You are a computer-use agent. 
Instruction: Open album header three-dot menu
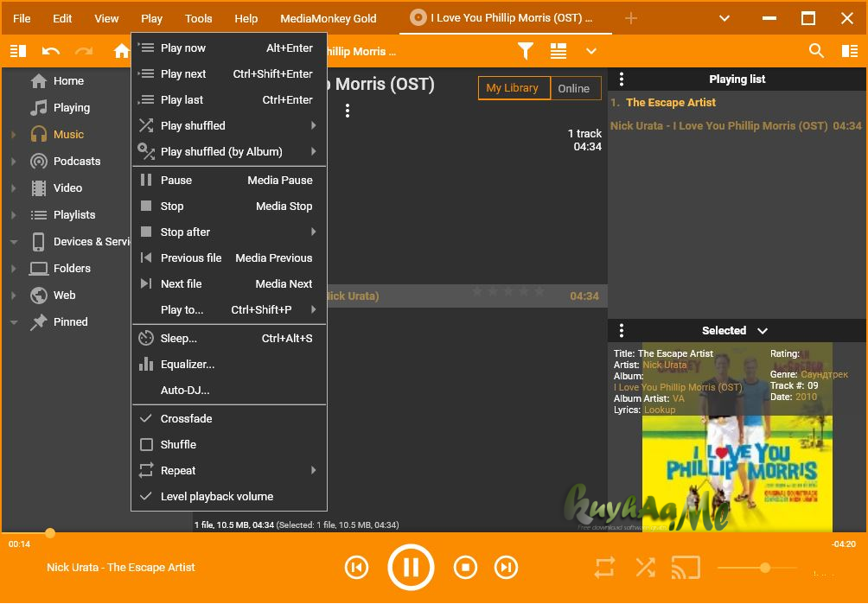(x=347, y=111)
